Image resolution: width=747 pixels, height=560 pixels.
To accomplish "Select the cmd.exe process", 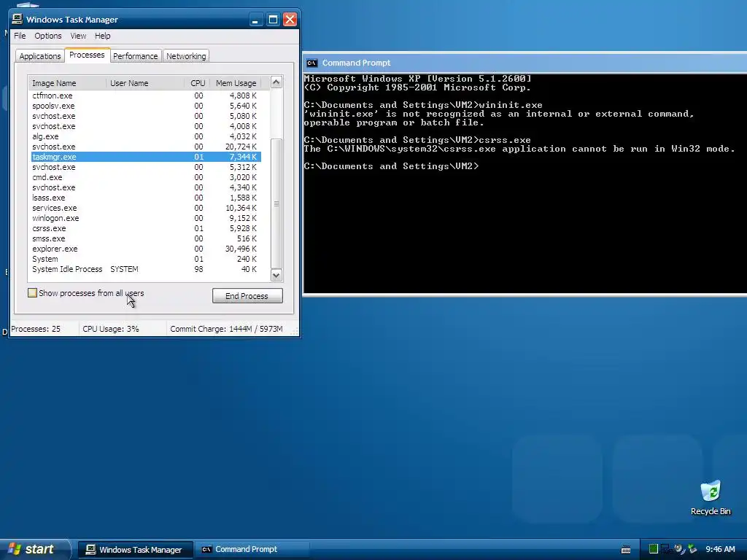I will pos(146,177).
